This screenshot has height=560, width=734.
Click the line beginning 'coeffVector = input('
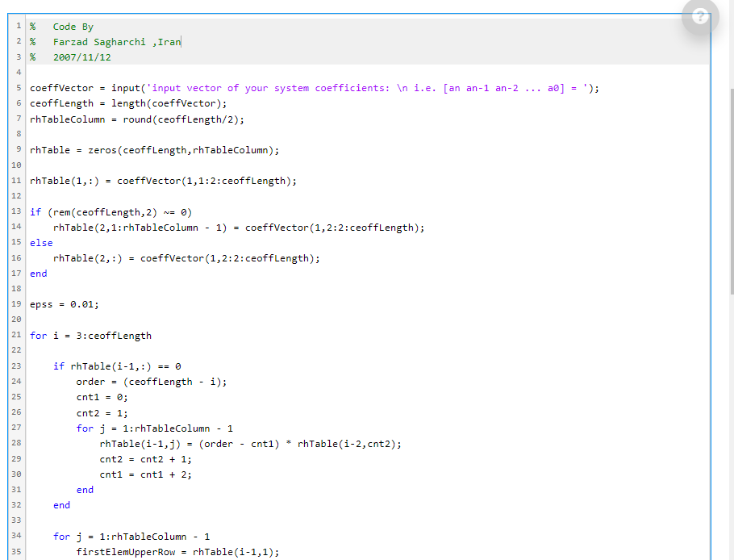pos(314,88)
